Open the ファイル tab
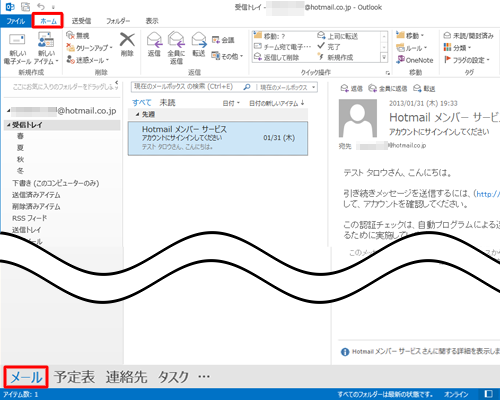The image size is (500, 400). click(x=16, y=21)
